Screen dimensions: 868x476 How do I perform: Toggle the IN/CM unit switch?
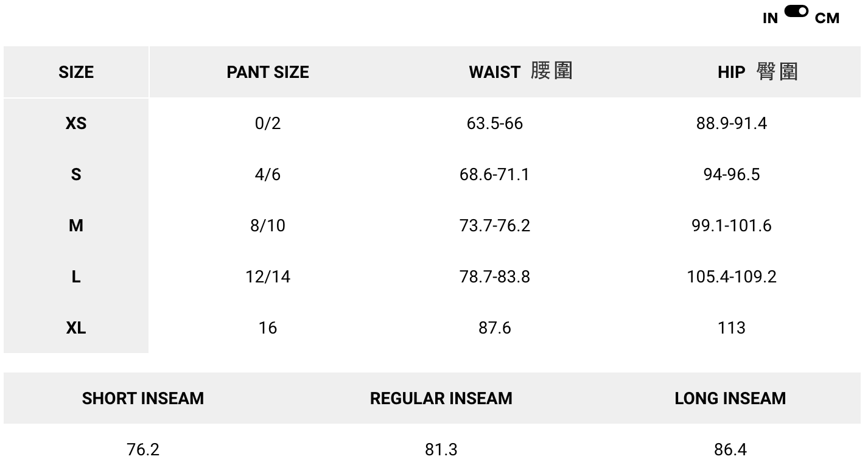coord(796,12)
